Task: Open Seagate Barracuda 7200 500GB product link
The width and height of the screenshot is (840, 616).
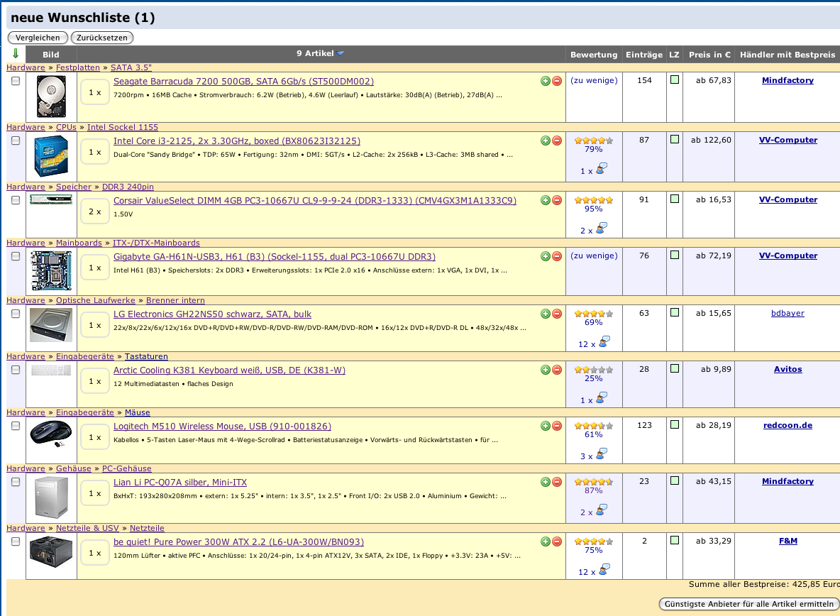Action: click(x=243, y=82)
